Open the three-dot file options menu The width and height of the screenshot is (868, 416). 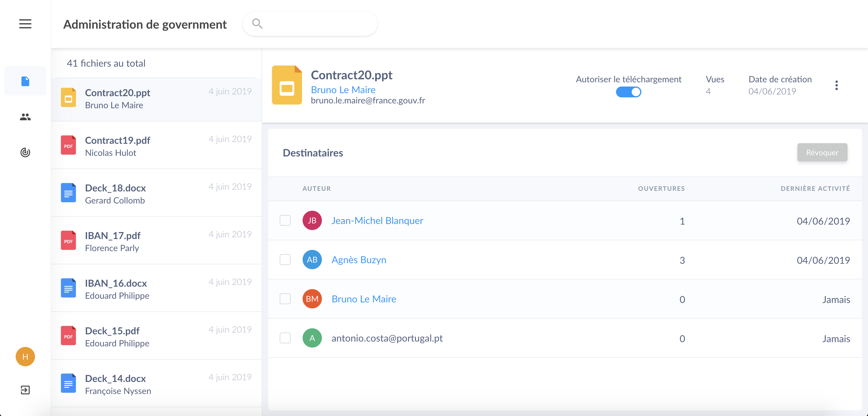(836, 85)
